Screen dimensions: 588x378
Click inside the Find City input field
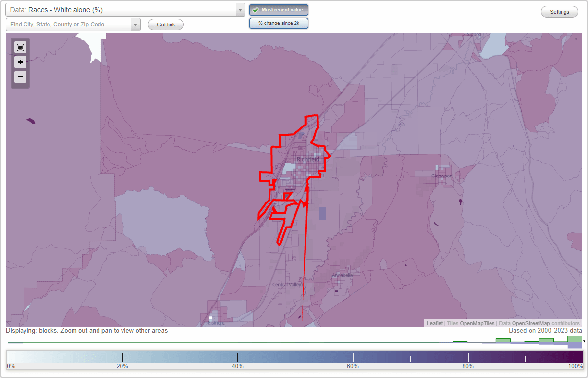[x=69, y=25]
